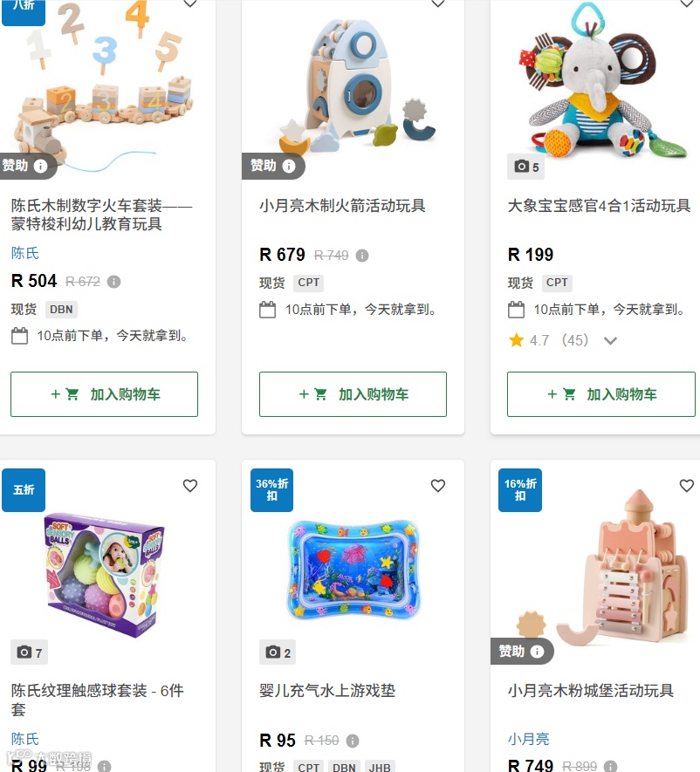Click sponsored info icon on pink castle
Image resolution: width=700 pixels, height=772 pixels.
537,652
